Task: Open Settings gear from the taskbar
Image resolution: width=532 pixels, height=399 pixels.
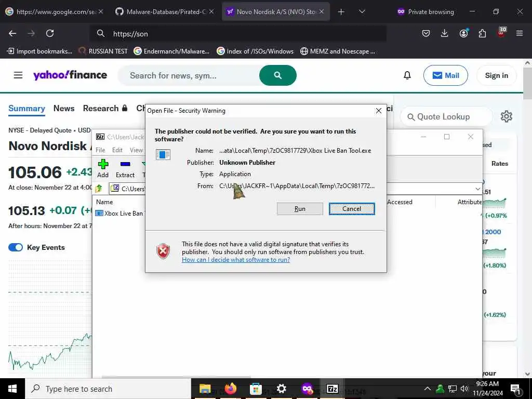Action: click(281, 389)
